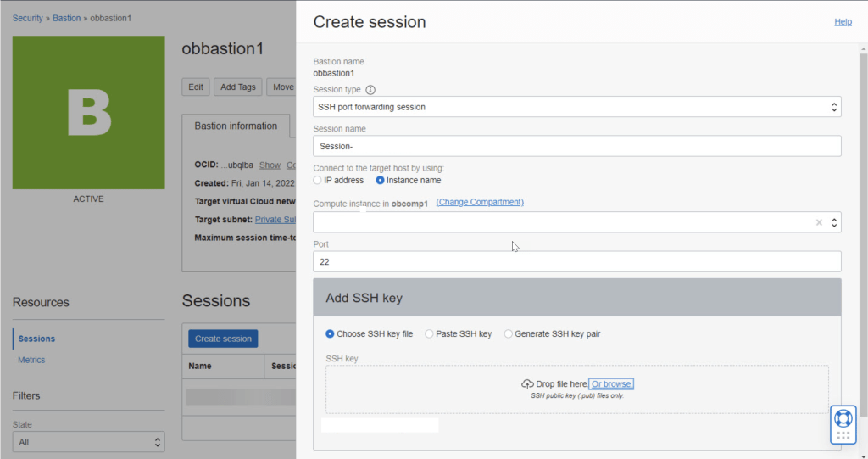This screenshot has height=459, width=868.
Task: Pick the Choose SSH key file option
Action: (331, 334)
